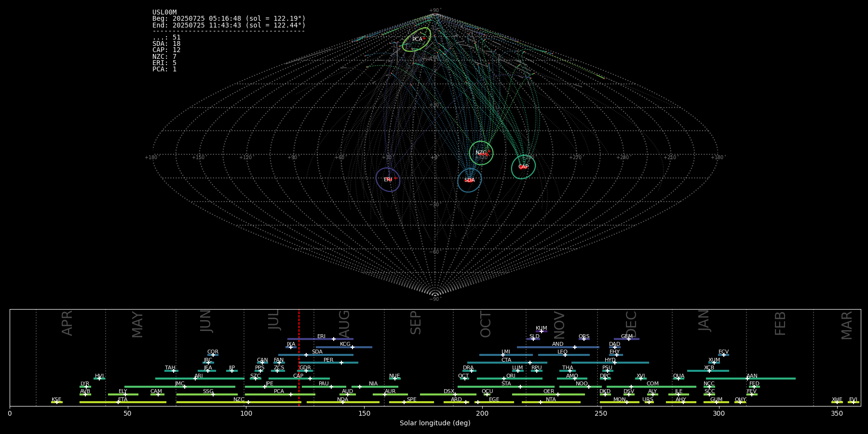Click the XHE shower marker in timeline
Viewport: 868px width, 434px height.
837,402
